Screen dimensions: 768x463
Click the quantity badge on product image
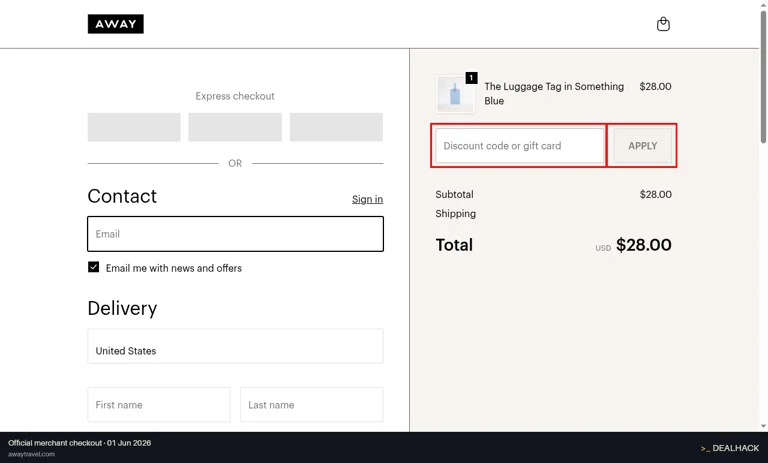pyautogui.click(x=471, y=77)
